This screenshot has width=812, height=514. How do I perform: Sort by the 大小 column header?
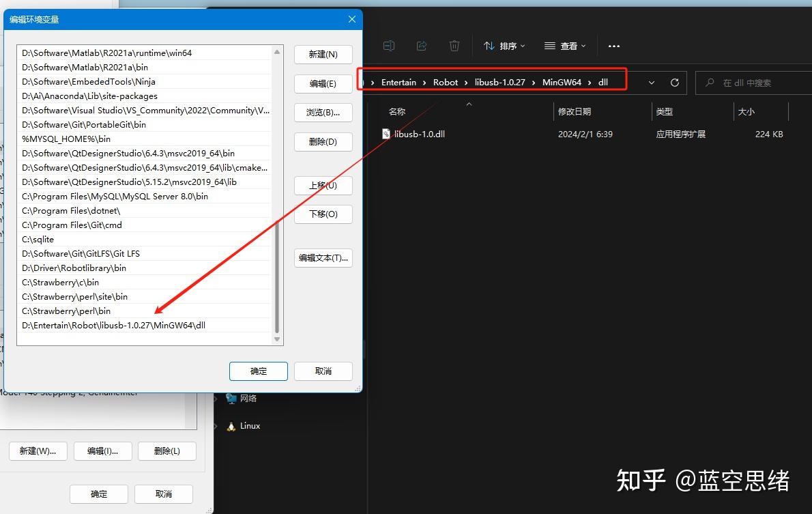[746, 111]
